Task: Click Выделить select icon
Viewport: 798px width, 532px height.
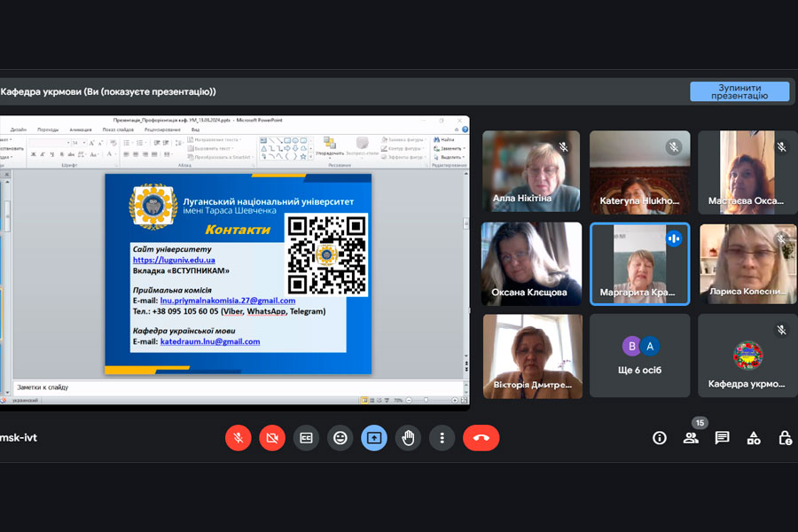Action: (450, 157)
